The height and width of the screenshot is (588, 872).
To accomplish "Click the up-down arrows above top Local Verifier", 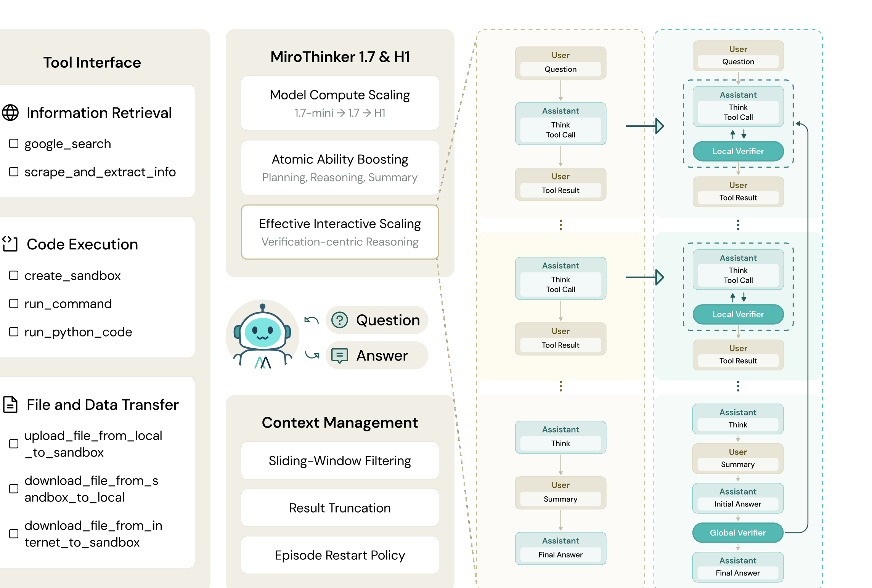I will tap(738, 134).
